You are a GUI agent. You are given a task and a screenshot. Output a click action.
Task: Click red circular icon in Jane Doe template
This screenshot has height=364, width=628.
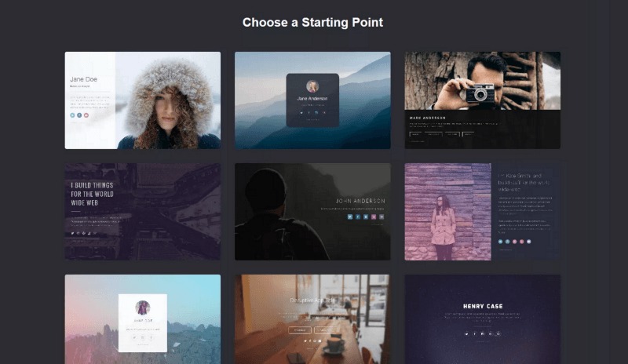86,115
